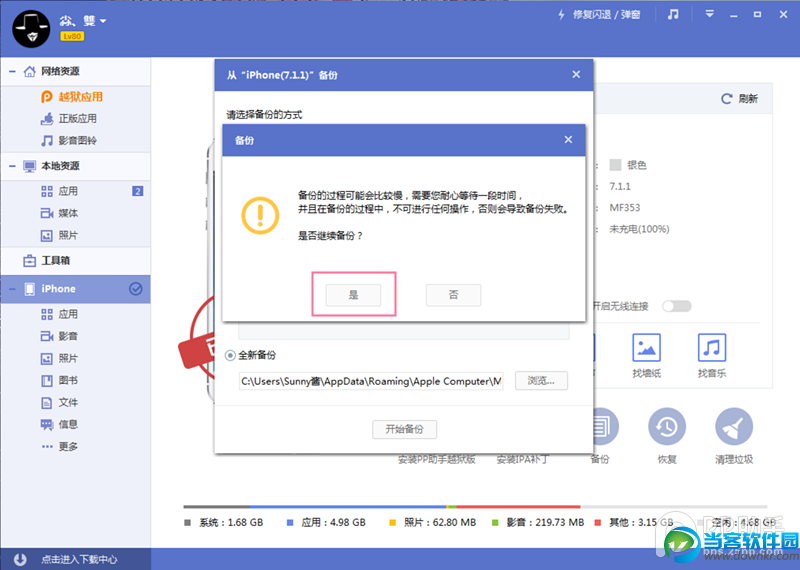This screenshot has height=570, width=800.
Task: Open iPhone 应用 list
Action: 68,314
